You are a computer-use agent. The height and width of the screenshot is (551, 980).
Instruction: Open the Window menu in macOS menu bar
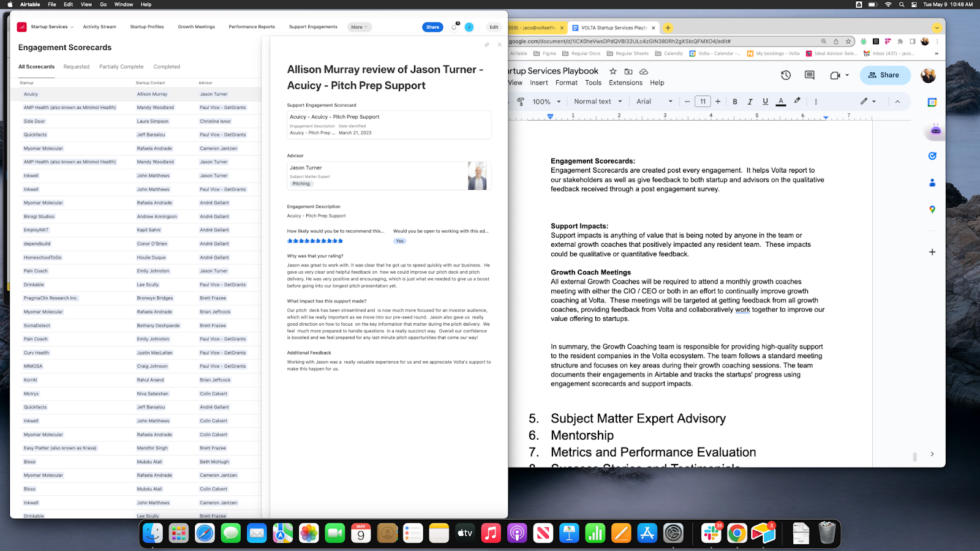[x=124, y=4]
